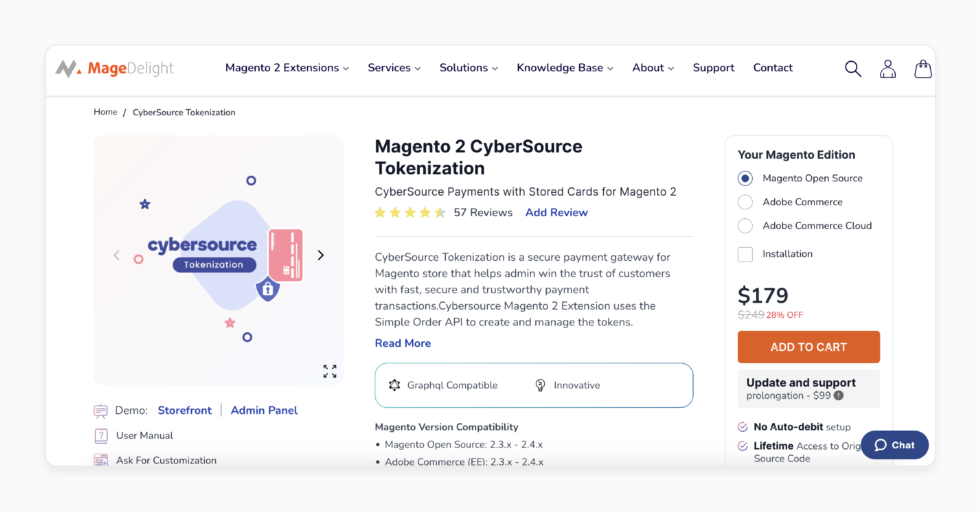Open the search magnifier icon

coord(853,69)
